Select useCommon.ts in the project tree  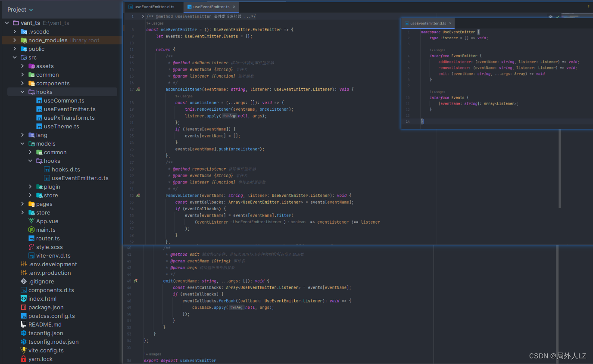(x=64, y=100)
